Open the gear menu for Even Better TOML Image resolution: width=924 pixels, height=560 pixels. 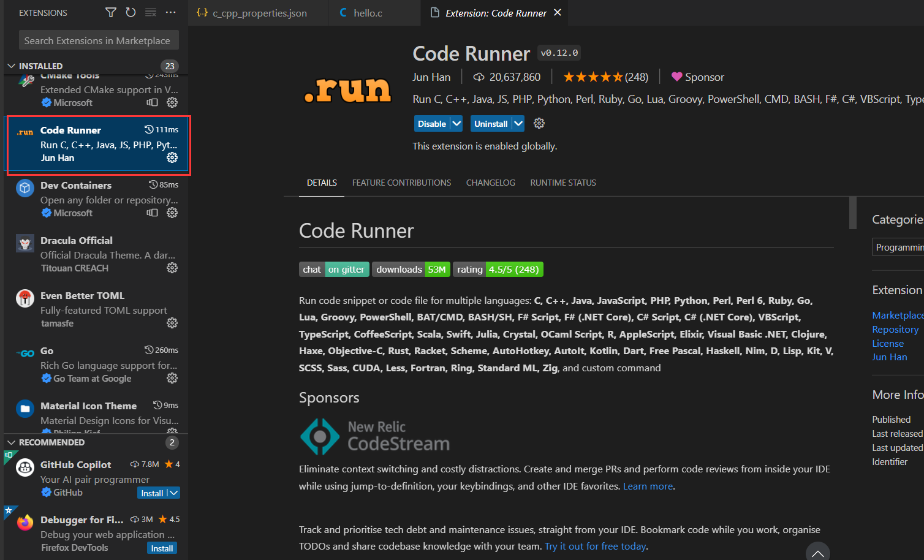172,323
